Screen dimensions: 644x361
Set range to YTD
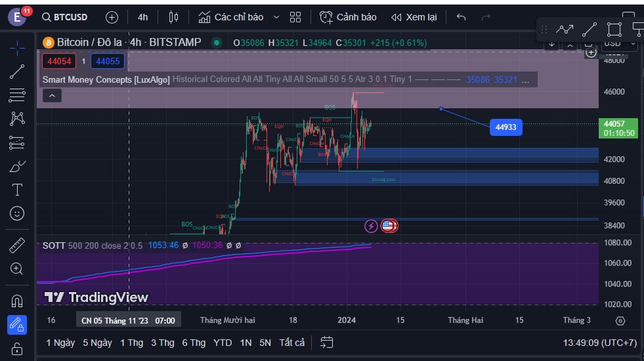pos(223,343)
